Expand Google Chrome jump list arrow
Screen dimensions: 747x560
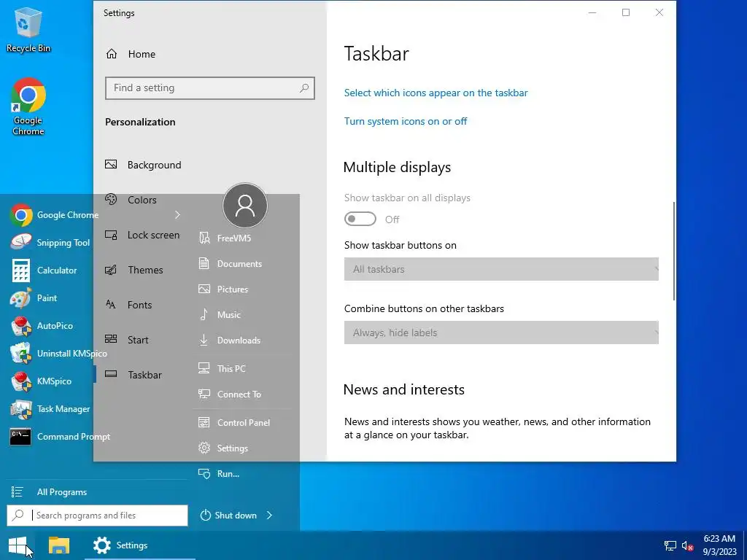178,215
